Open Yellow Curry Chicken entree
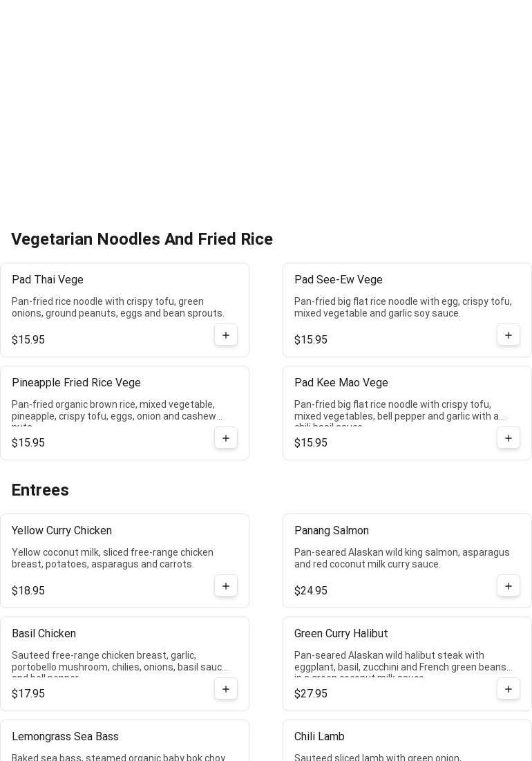The height and width of the screenshot is (761, 532). (x=61, y=531)
